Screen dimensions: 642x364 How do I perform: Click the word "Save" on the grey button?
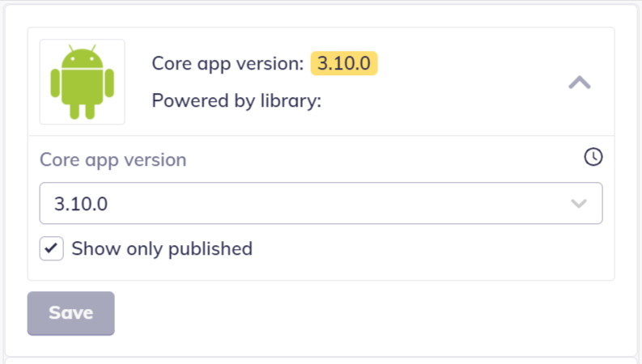click(71, 313)
